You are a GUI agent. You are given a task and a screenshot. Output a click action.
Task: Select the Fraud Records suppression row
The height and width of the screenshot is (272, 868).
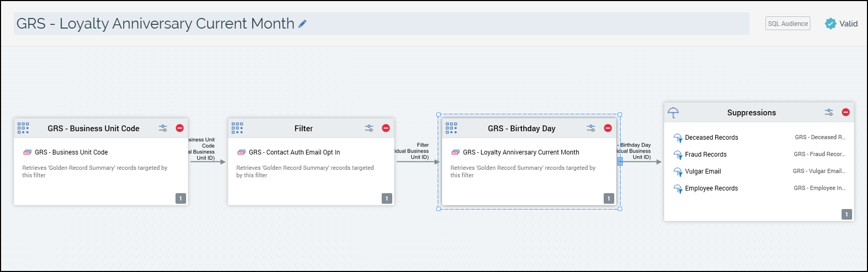706,155
